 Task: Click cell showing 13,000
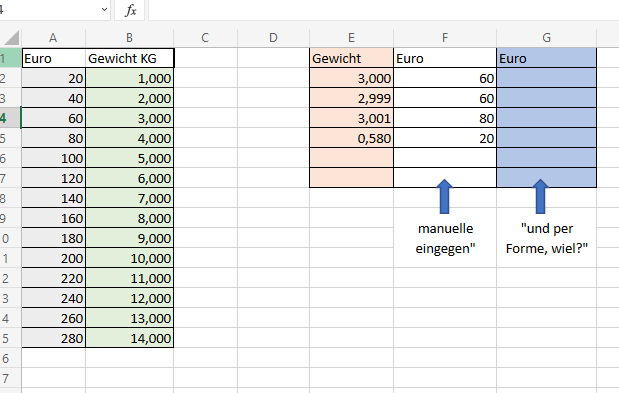(129, 318)
